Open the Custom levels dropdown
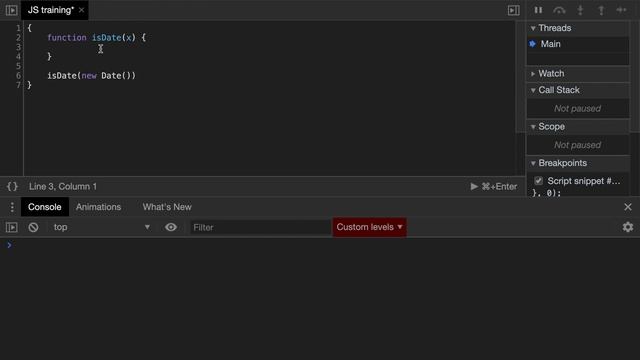Image resolution: width=640 pixels, height=360 pixels. (x=369, y=227)
